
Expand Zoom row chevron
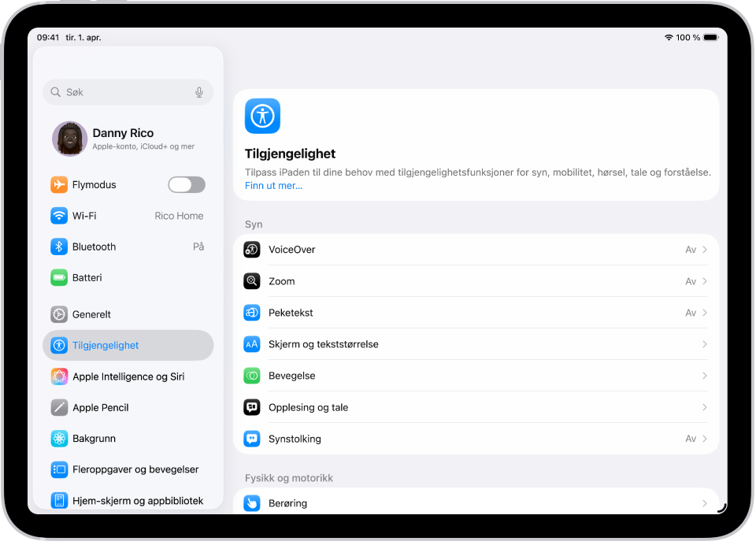pos(704,281)
